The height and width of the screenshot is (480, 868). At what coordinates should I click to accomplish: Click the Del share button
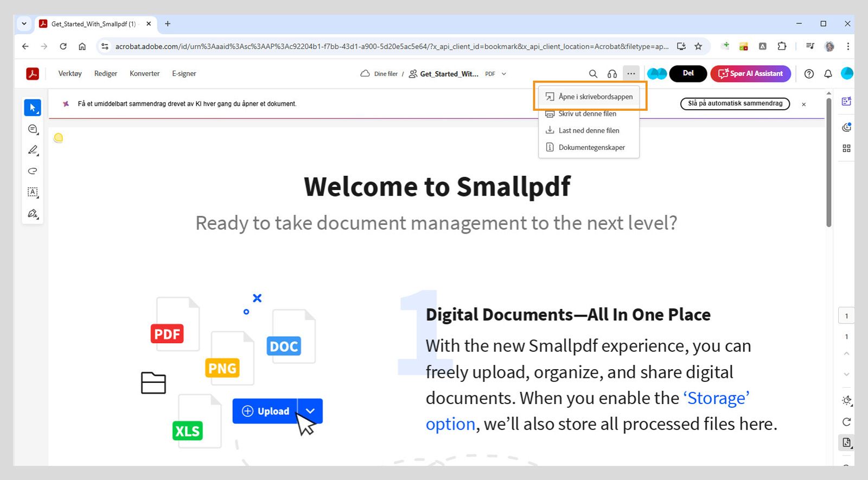tap(688, 73)
